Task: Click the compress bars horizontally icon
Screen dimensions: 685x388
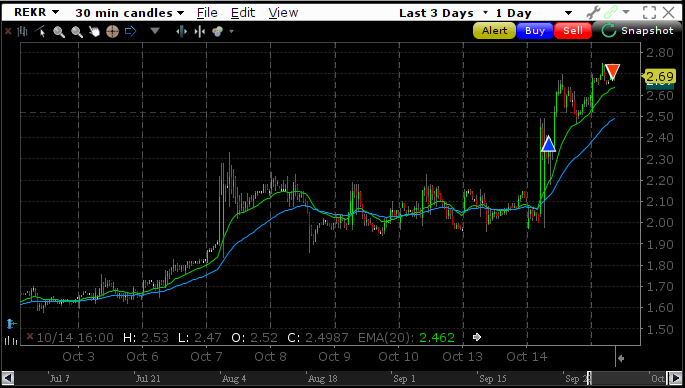Action: click(200, 31)
